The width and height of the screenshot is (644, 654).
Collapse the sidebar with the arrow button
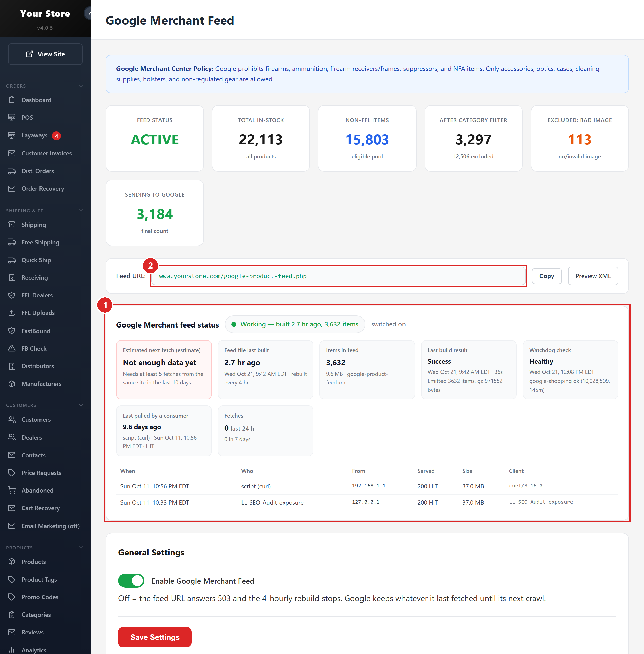(88, 14)
